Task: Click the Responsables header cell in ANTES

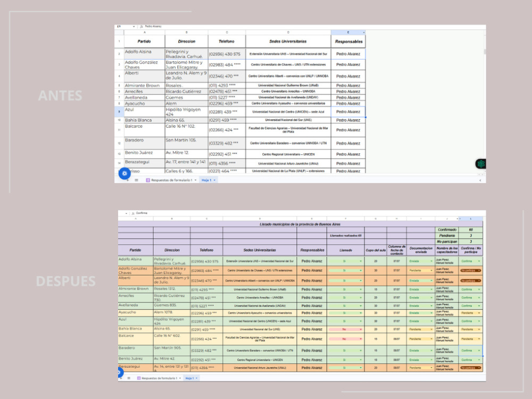Action: (x=348, y=41)
